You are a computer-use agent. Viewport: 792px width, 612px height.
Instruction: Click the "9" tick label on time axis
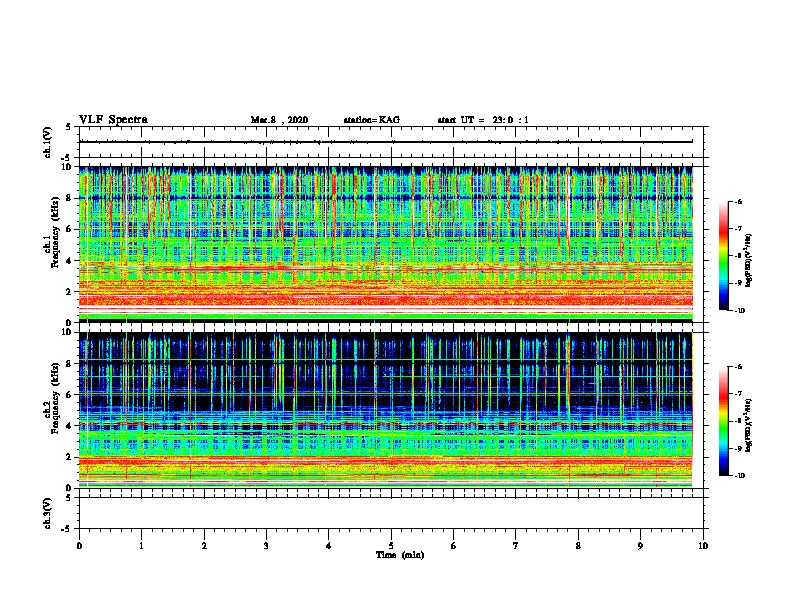coord(640,546)
